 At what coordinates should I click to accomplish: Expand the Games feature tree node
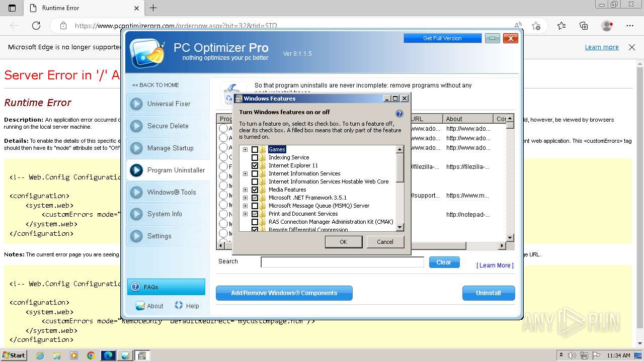pyautogui.click(x=246, y=150)
